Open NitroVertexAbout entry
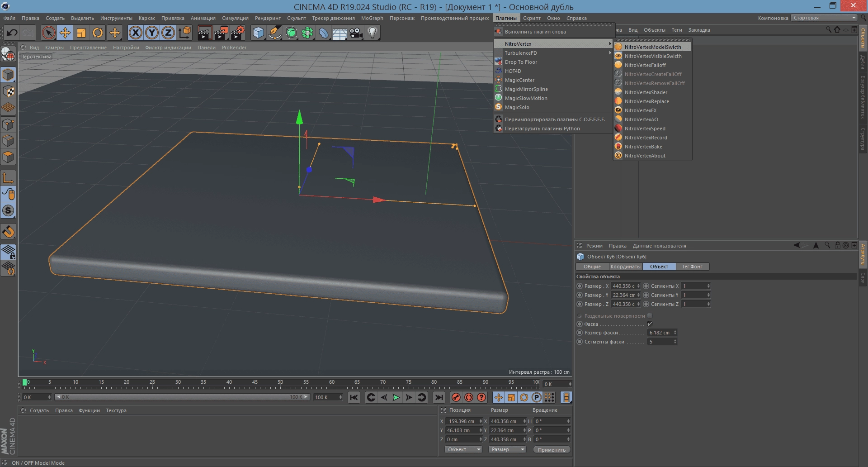 coord(652,156)
